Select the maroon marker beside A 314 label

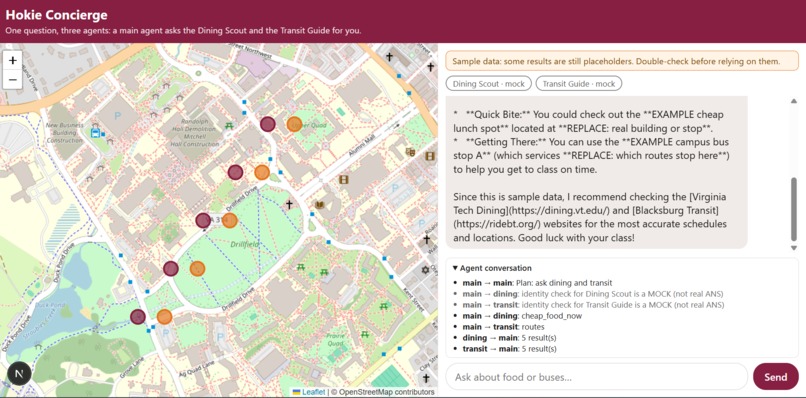click(203, 221)
